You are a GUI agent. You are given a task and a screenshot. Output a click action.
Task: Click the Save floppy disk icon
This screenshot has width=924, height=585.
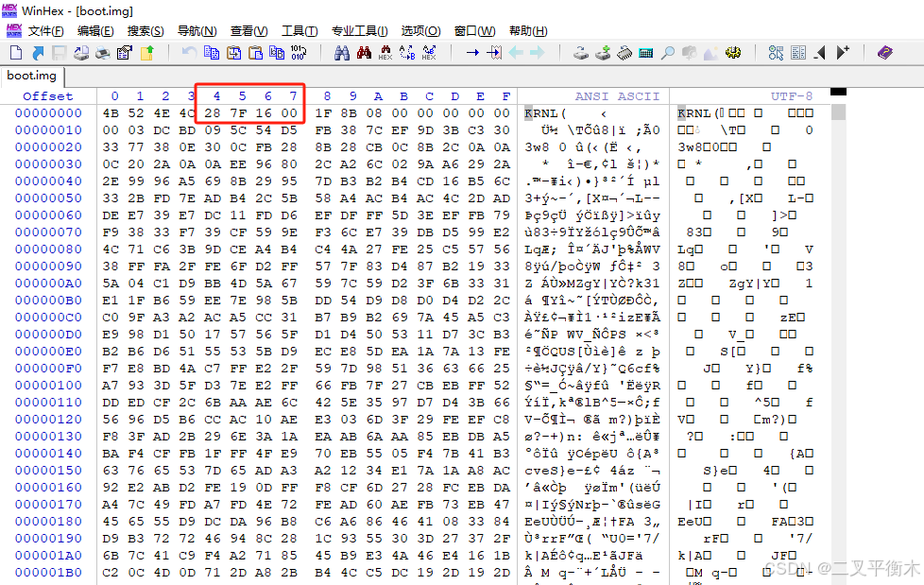click(x=59, y=53)
